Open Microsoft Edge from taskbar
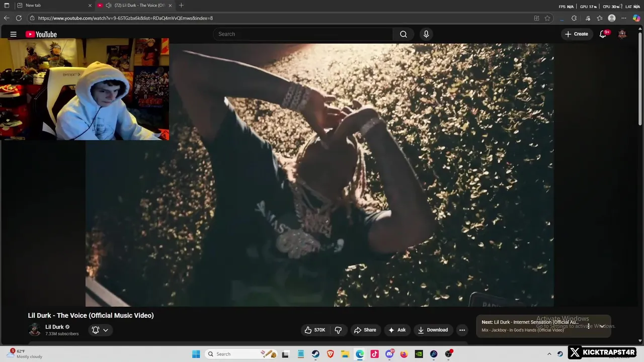644x362 pixels. coord(360,354)
